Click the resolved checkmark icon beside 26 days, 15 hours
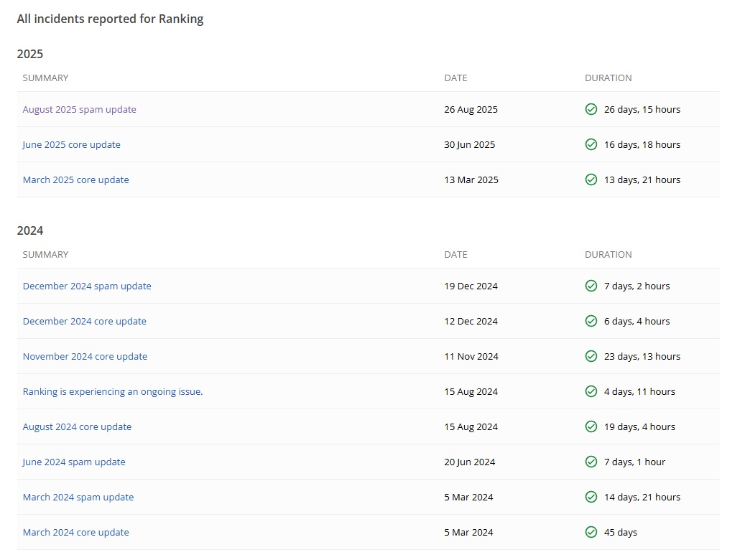Viewport: 745px width, 560px height. [591, 110]
